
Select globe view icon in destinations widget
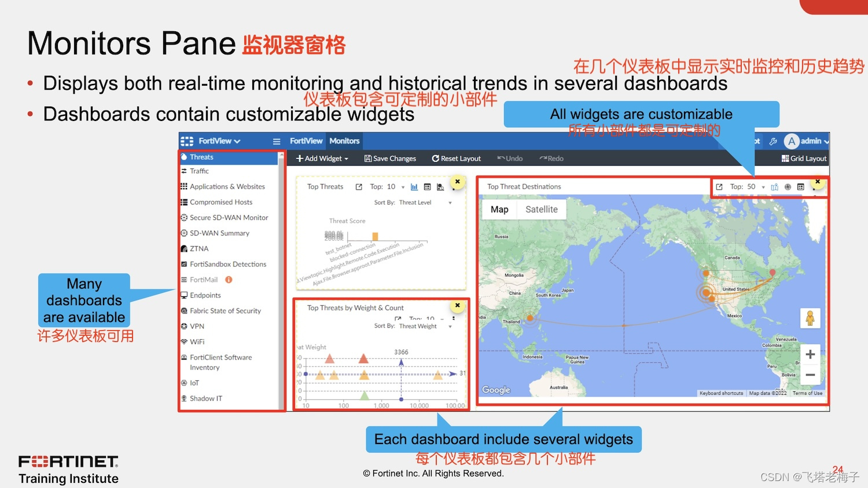tap(788, 187)
